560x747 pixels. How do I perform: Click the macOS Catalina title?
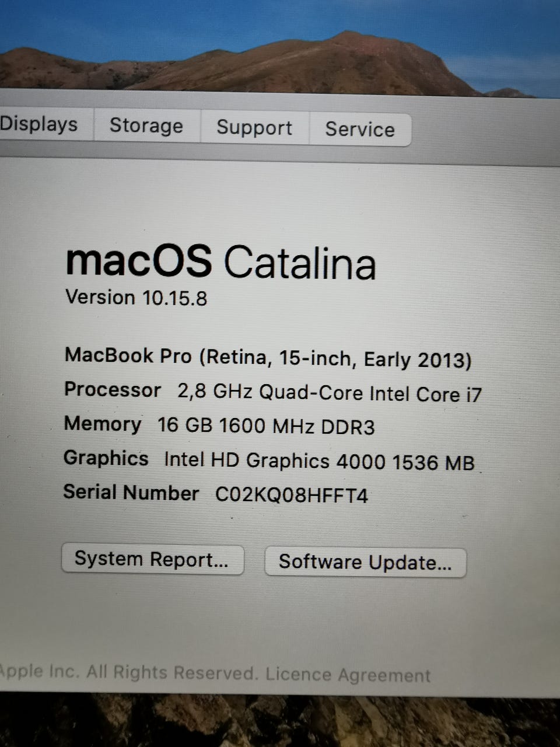click(x=220, y=261)
